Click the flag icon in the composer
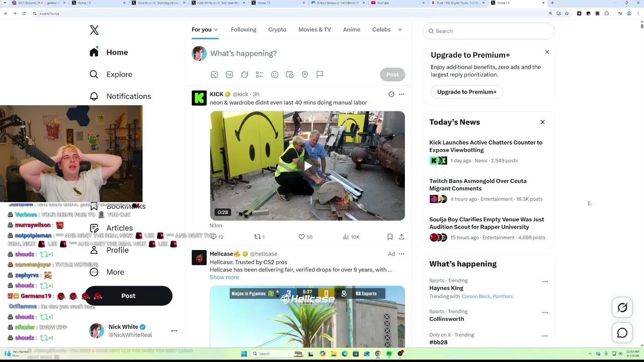 pyautogui.click(x=320, y=74)
